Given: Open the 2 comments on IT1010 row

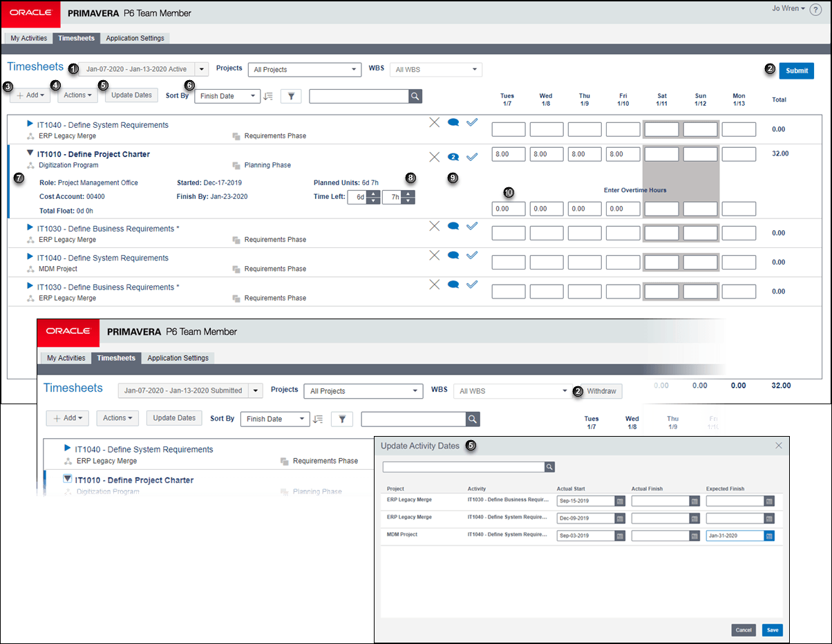Looking at the screenshot, I should 453,157.
